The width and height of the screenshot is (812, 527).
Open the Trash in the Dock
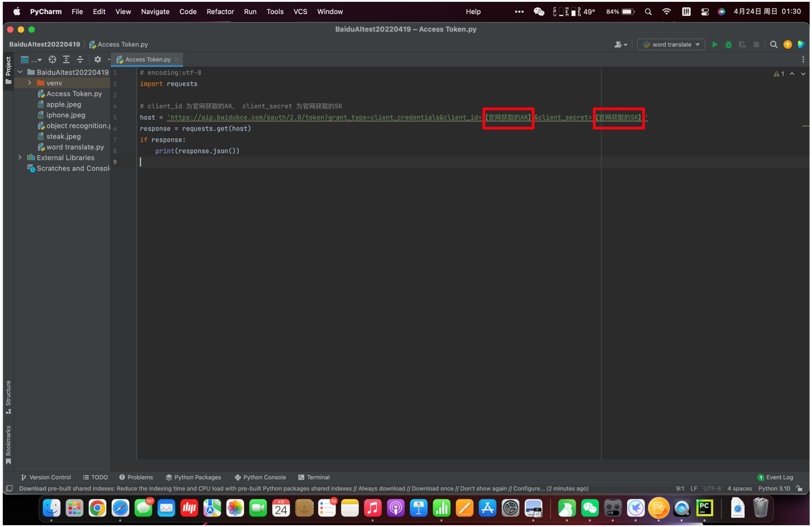pyautogui.click(x=761, y=508)
